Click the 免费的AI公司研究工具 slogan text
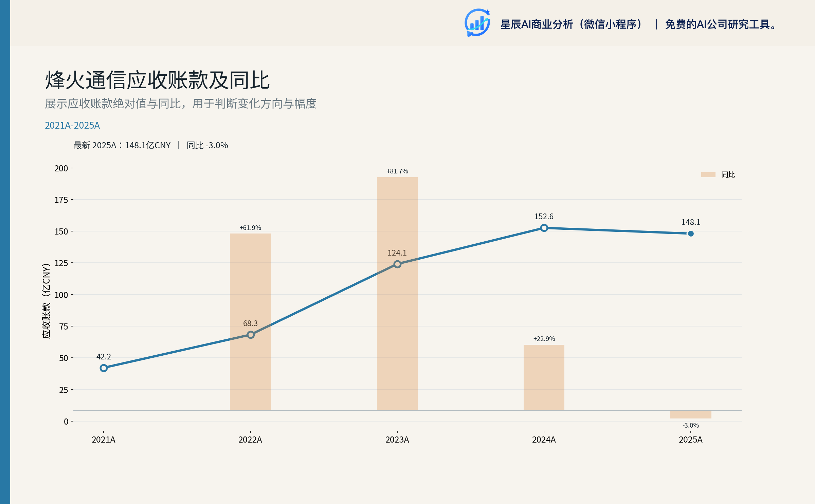This screenshot has height=504, width=815. coord(721,24)
